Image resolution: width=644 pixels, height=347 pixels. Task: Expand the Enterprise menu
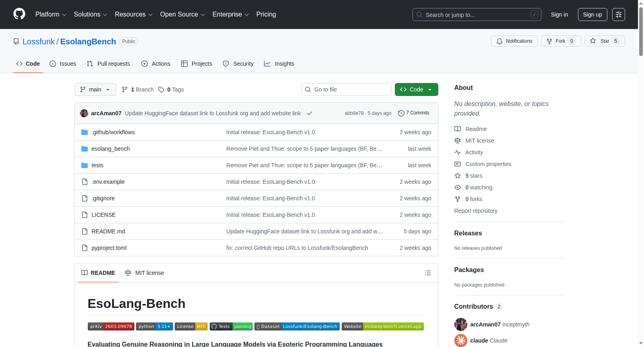pyautogui.click(x=231, y=15)
